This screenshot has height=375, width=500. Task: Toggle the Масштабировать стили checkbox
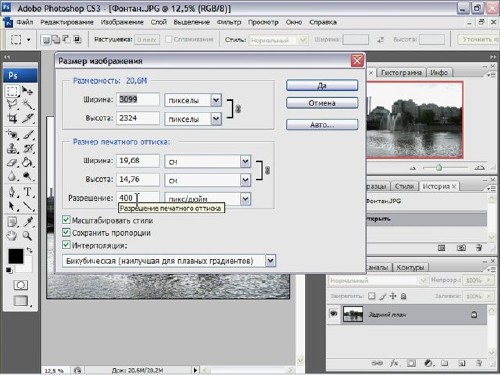click(x=66, y=220)
